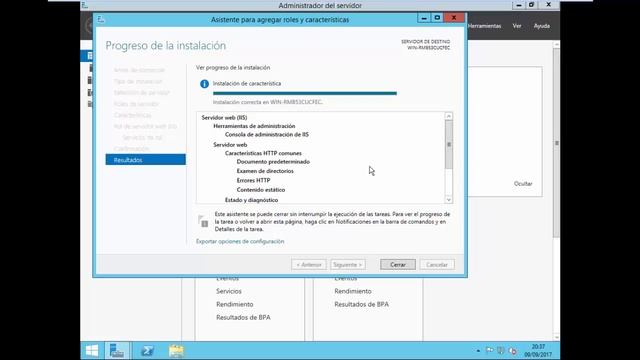The height and width of the screenshot is (360, 640).
Task: Open File Explorer from the taskbar
Action: [176, 351]
